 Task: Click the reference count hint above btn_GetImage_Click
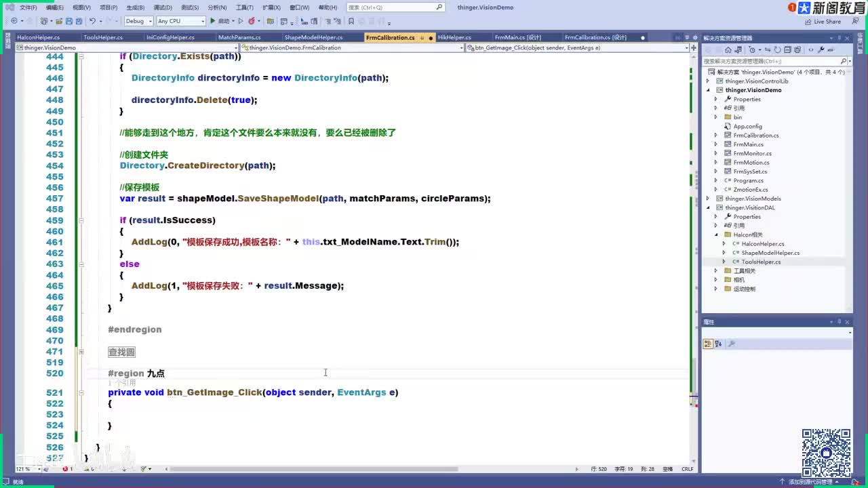click(122, 383)
